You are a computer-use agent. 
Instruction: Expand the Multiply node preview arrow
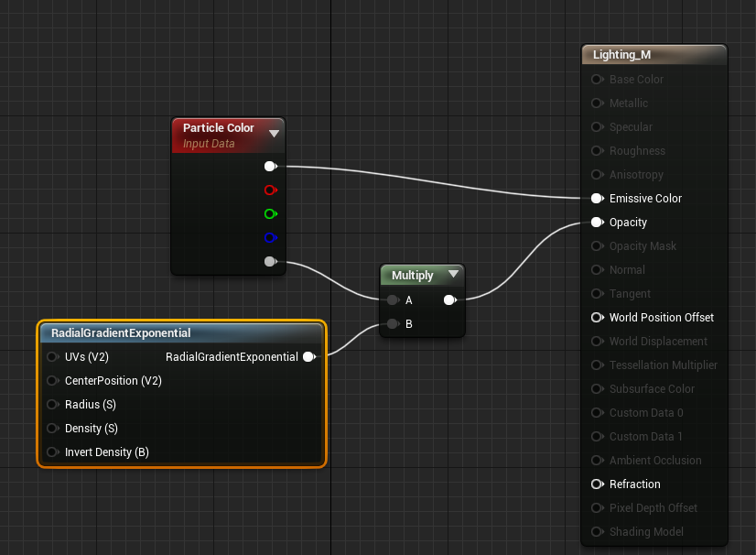[x=453, y=274]
